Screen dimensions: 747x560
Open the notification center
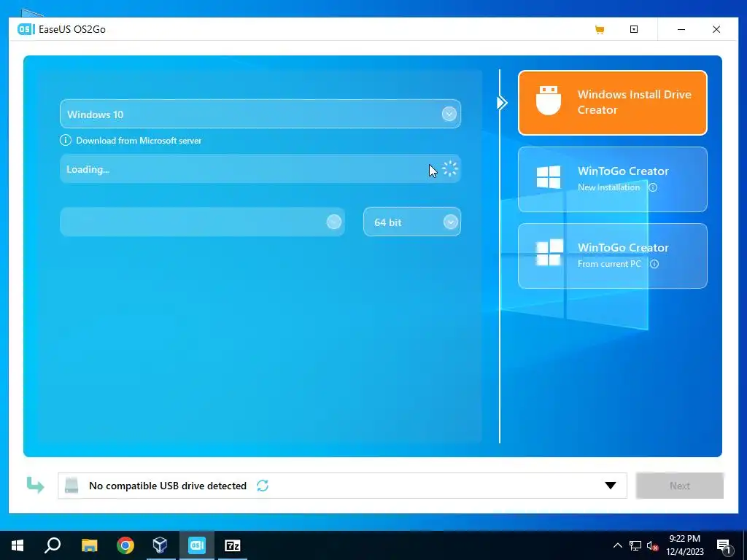click(x=724, y=545)
